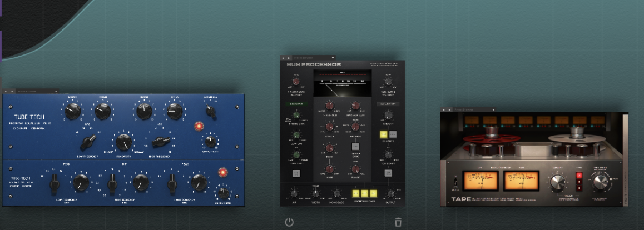Click the Knee knob in Bus Processor
Image resolution: width=644 pixels, height=230 pixels.
tap(329, 169)
